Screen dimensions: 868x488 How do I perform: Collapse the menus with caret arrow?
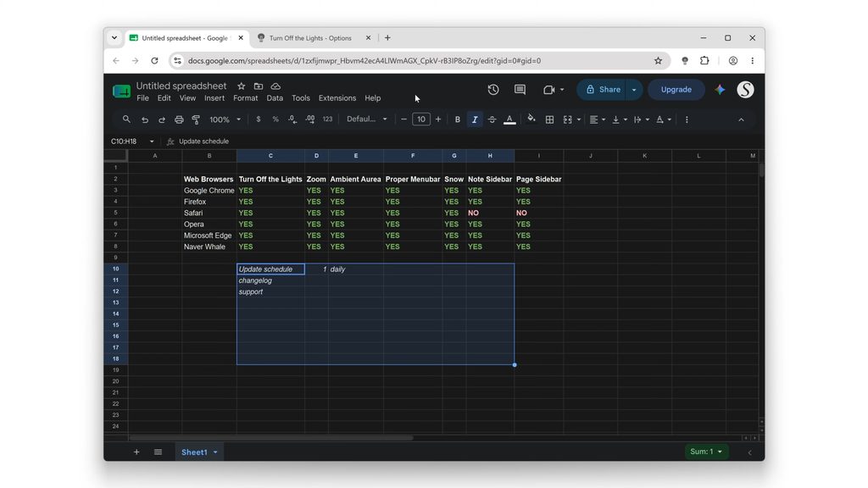click(x=741, y=119)
